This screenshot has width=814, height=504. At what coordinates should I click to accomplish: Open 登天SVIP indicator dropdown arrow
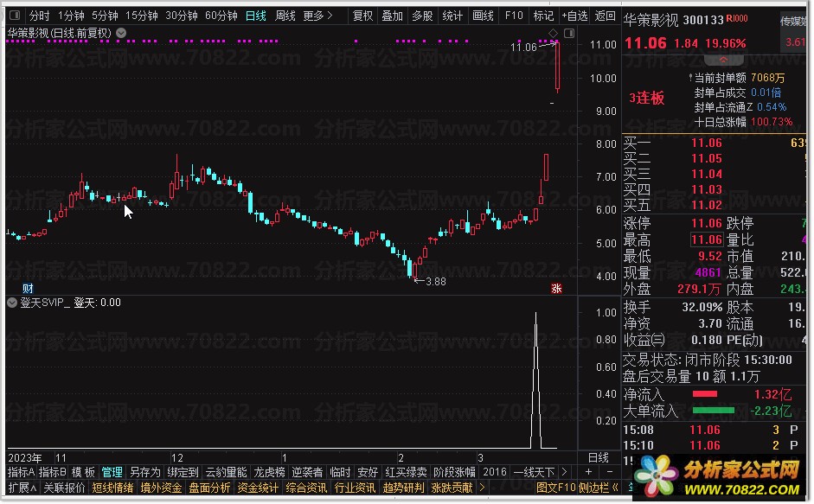coord(12,302)
